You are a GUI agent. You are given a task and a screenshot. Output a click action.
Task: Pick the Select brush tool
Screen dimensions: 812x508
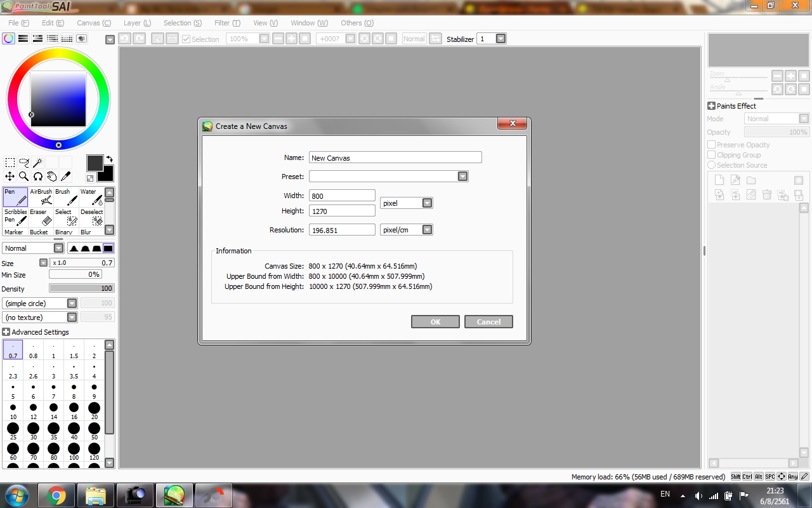[66, 217]
